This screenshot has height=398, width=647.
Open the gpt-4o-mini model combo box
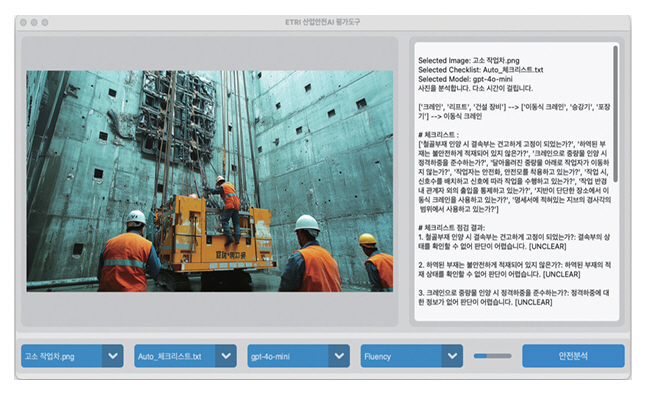[x=298, y=356]
